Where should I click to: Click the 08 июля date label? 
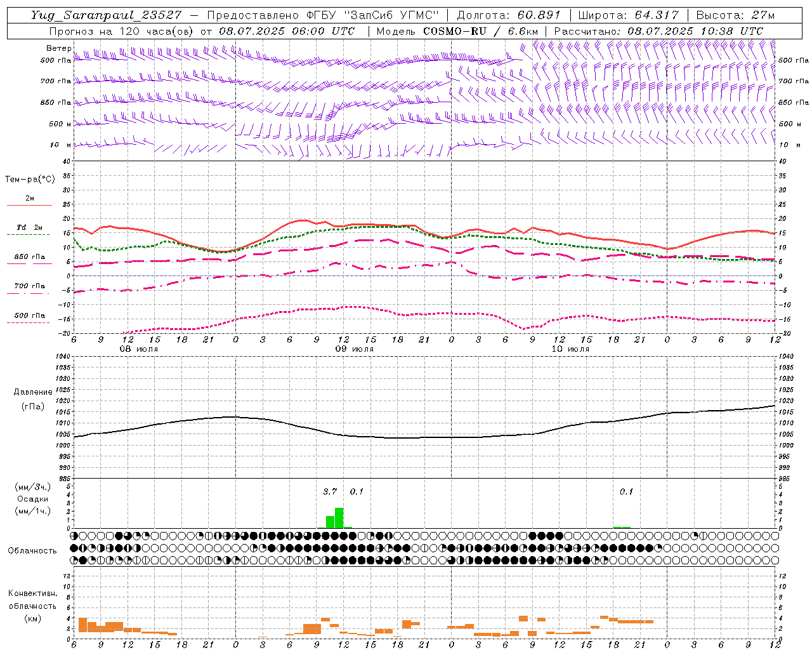point(139,349)
